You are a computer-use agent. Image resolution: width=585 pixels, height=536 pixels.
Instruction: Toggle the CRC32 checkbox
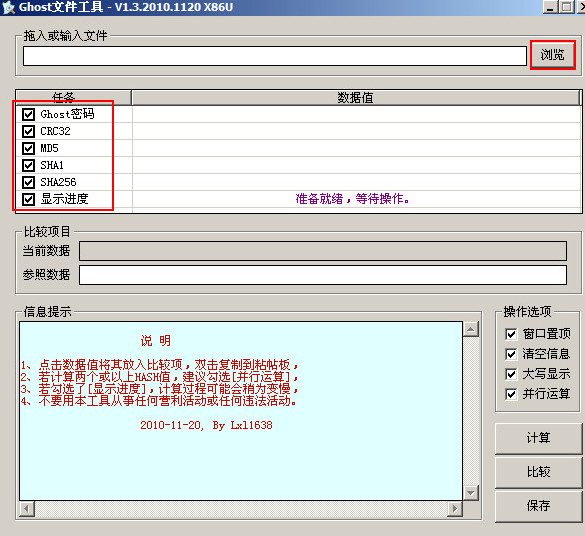pos(28,131)
